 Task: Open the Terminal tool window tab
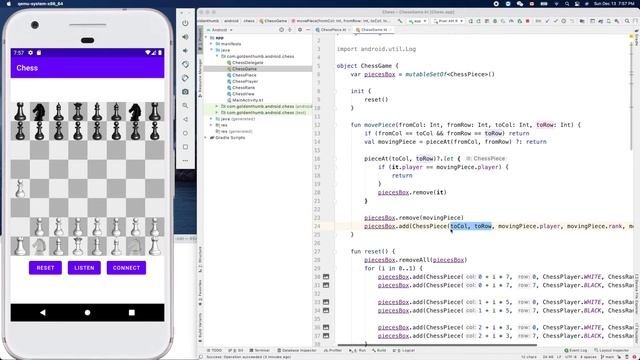pos(260,350)
